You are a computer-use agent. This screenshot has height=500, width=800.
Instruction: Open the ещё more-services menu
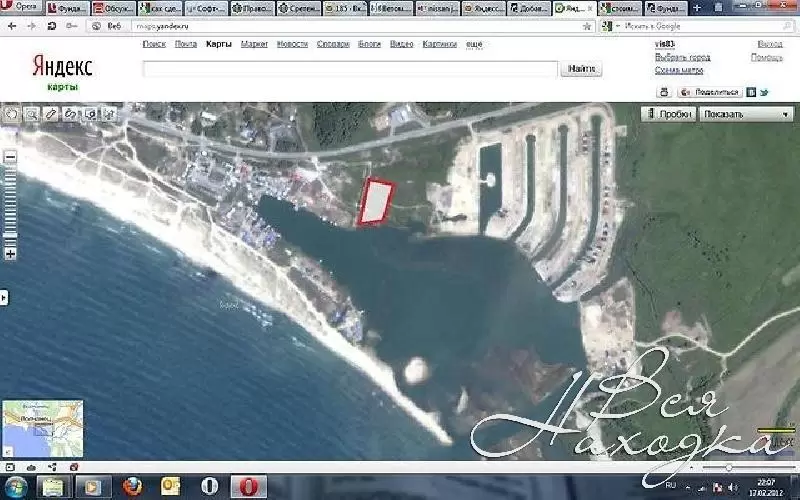click(474, 44)
